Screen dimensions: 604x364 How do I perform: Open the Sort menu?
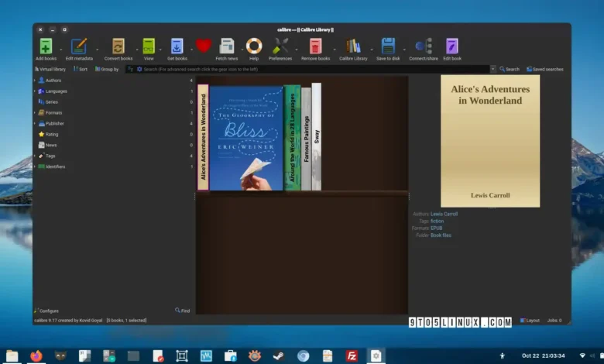pyautogui.click(x=81, y=70)
